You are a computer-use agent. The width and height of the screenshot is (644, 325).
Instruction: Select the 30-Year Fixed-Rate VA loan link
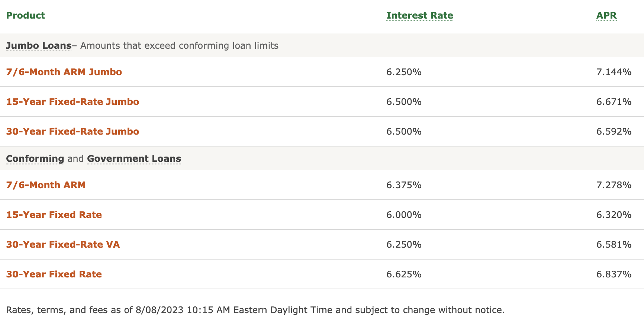tap(63, 244)
